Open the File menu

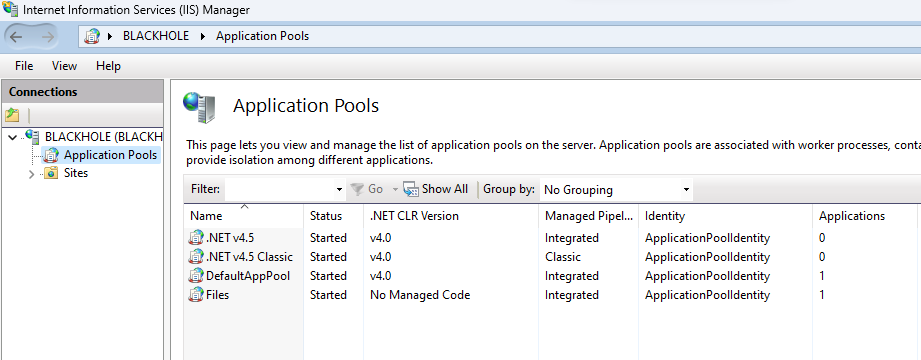point(24,66)
